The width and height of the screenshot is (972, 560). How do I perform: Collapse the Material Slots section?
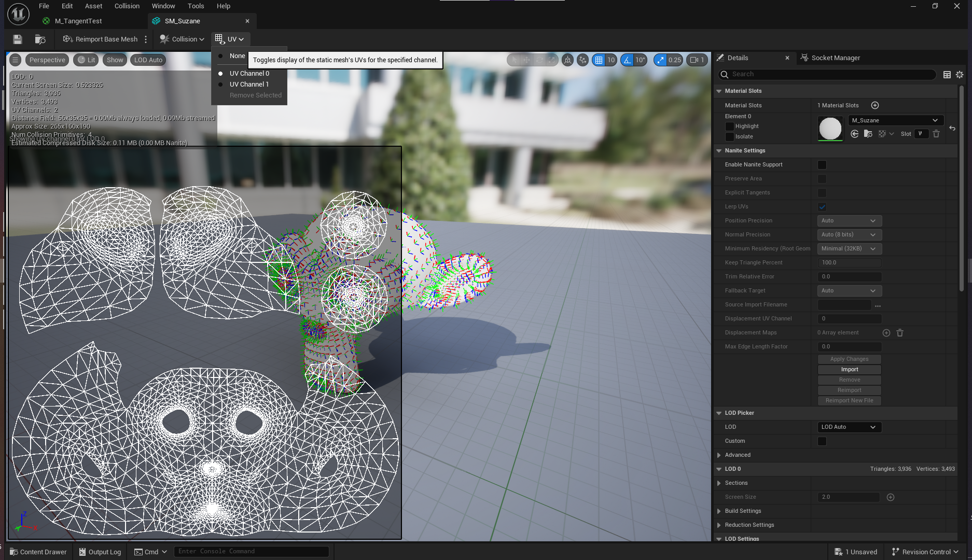[x=719, y=91]
